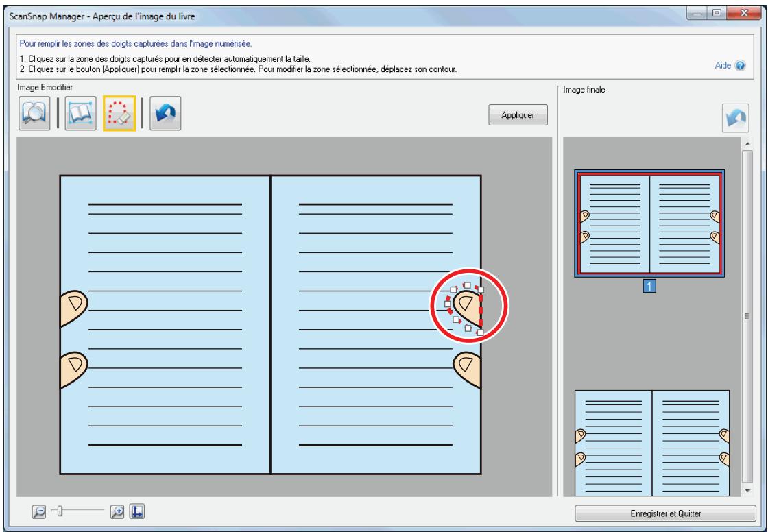Click the instruction line starting '1. Cliquez sur la zone'
The width and height of the screenshot is (768, 532).
click(x=165, y=59)
